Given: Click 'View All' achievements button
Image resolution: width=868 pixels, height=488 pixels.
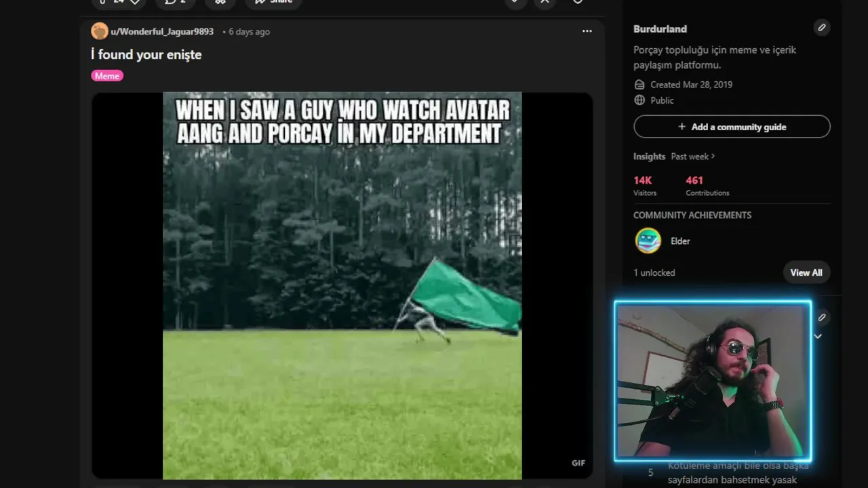Looking at the screenshot, I should pos(806,272).
